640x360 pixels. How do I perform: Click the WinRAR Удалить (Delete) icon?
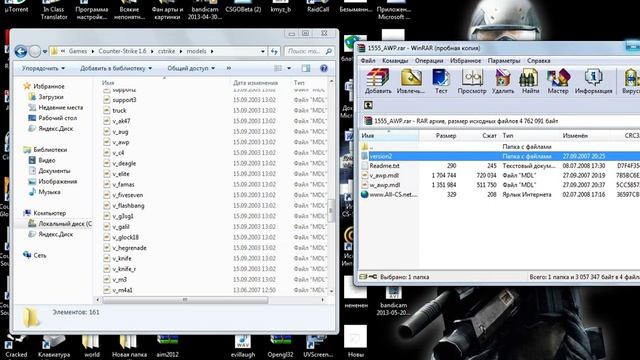pyautogui.click(x=503, y=81)
